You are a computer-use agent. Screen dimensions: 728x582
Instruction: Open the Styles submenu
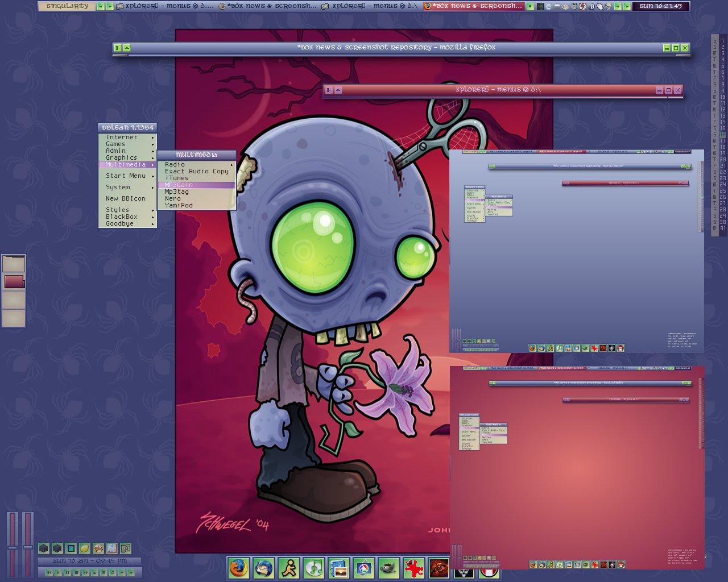(127, 210)
